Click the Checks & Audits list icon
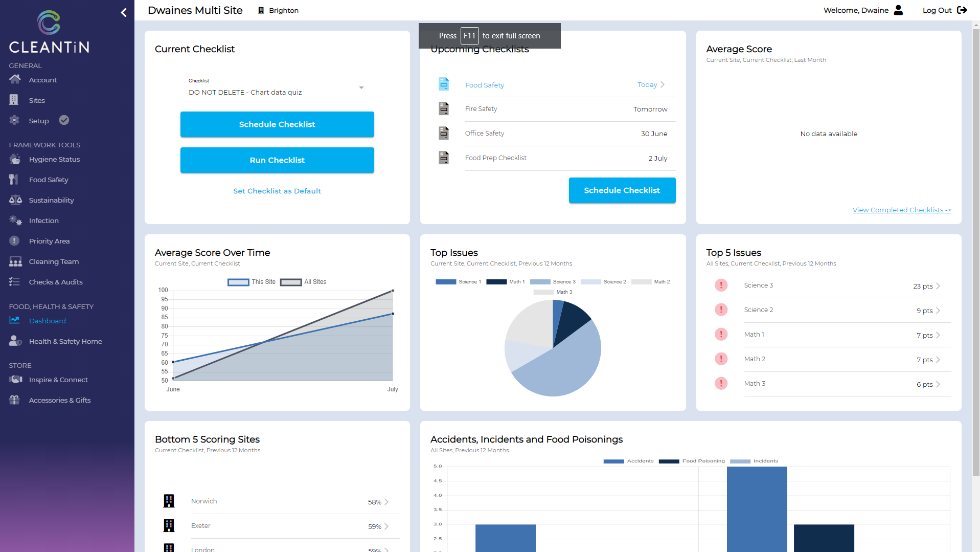 (14, 281)
